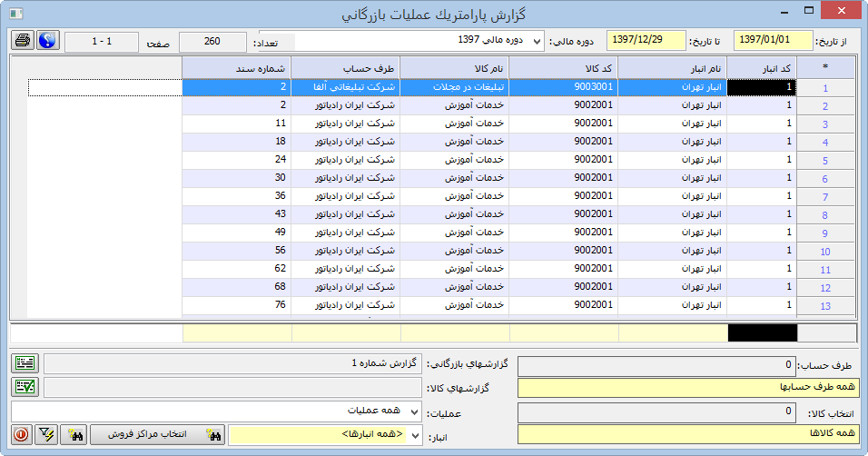Click تبليغات در مجلات cell
Viewport: 868px width, 456px height.
coord(454,87)
